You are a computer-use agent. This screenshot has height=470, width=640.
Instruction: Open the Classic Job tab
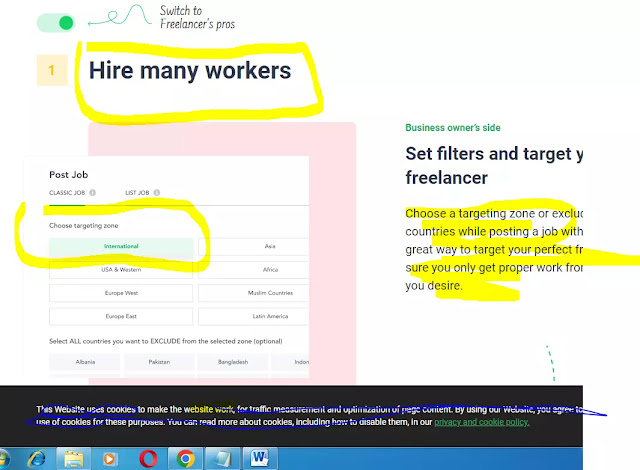pos(67,193)
